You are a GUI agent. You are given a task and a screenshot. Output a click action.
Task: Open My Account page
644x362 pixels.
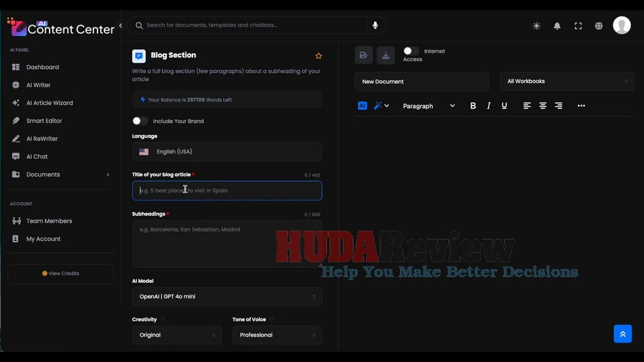pos(43,239)
